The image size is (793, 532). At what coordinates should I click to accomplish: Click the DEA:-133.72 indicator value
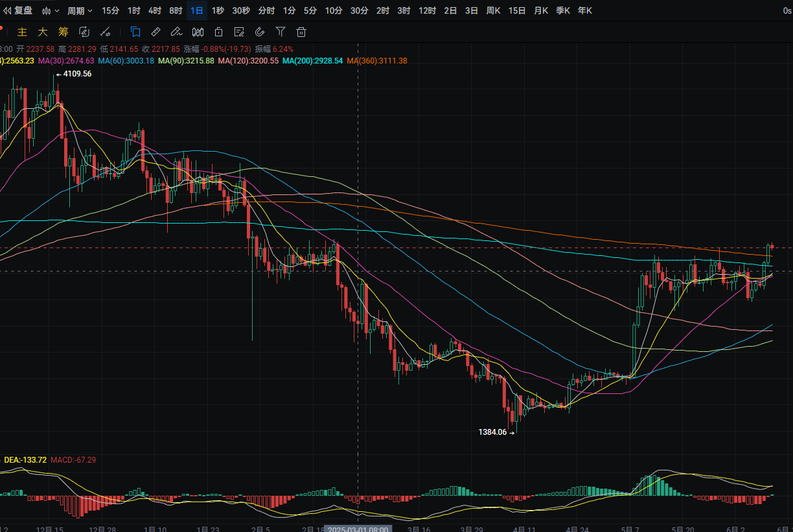click(25, 459)
